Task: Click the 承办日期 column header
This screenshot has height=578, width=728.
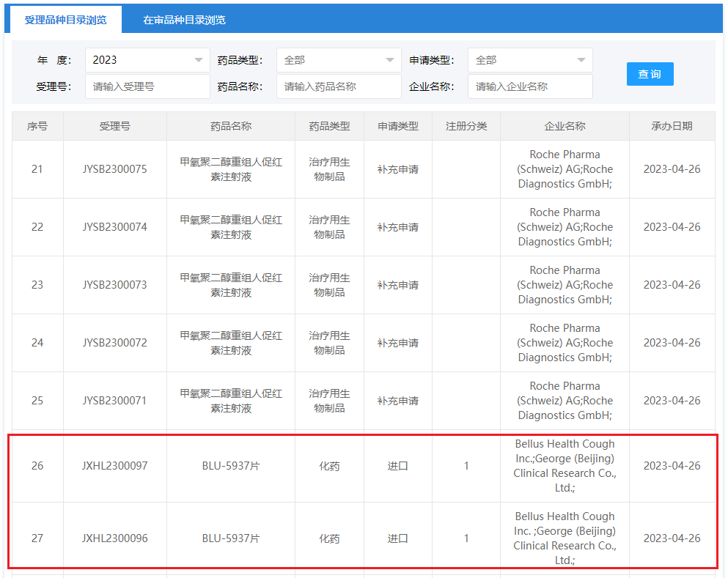Action: coord(672,125)
